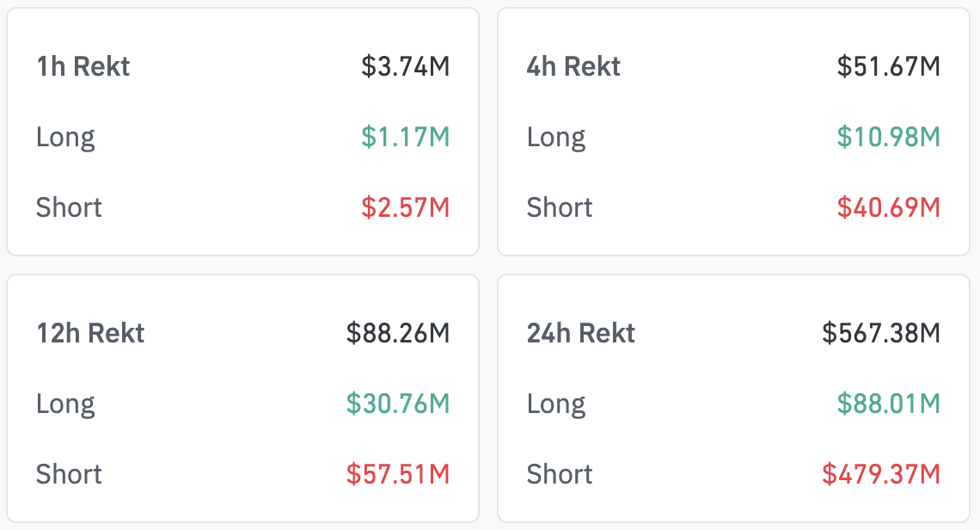
Task: Click the 4h Rekt heading
Action: click(x=573, y=66)
